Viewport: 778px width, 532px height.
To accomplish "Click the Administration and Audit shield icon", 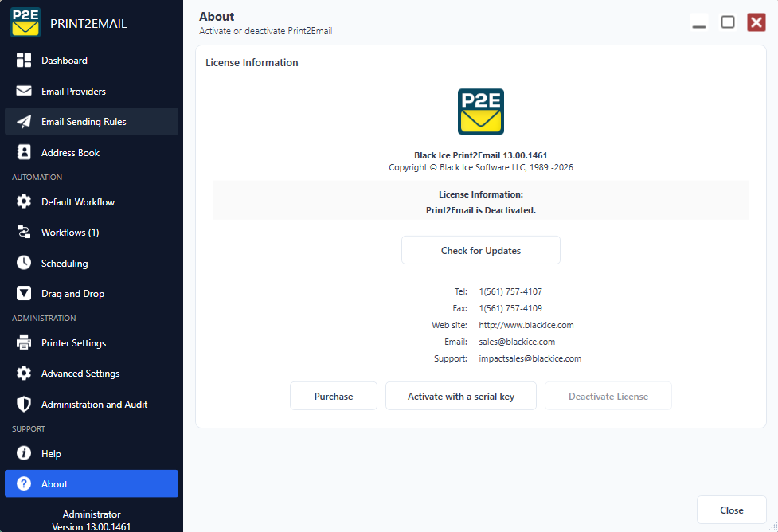I will point(24,404).
